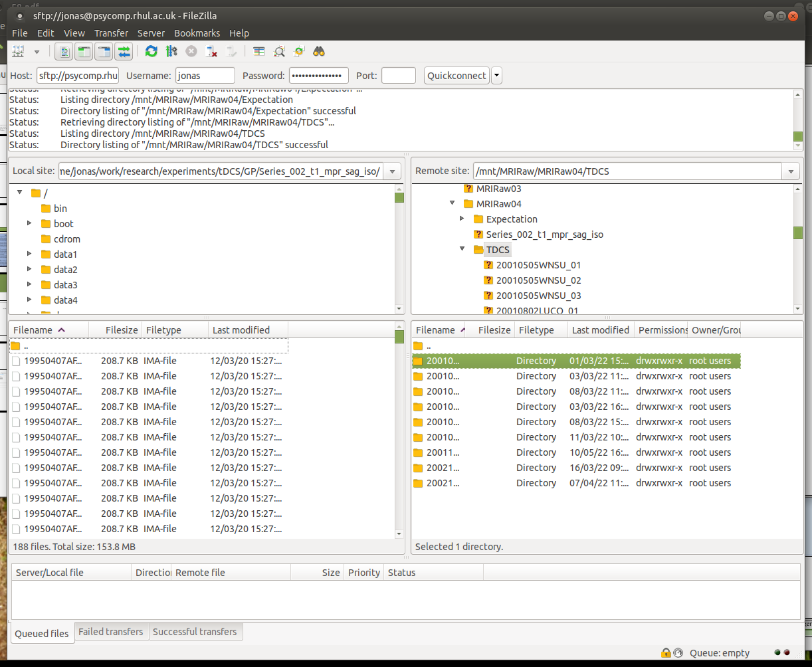Open the Quickconnect history dropdown arrow

click(x=496, y=76)
